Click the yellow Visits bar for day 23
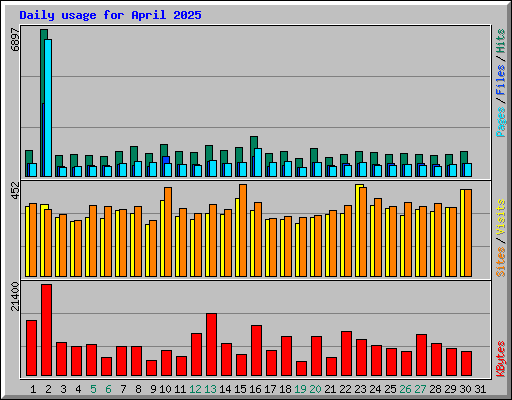The image size is (512, 400). [x=358, y=231]
